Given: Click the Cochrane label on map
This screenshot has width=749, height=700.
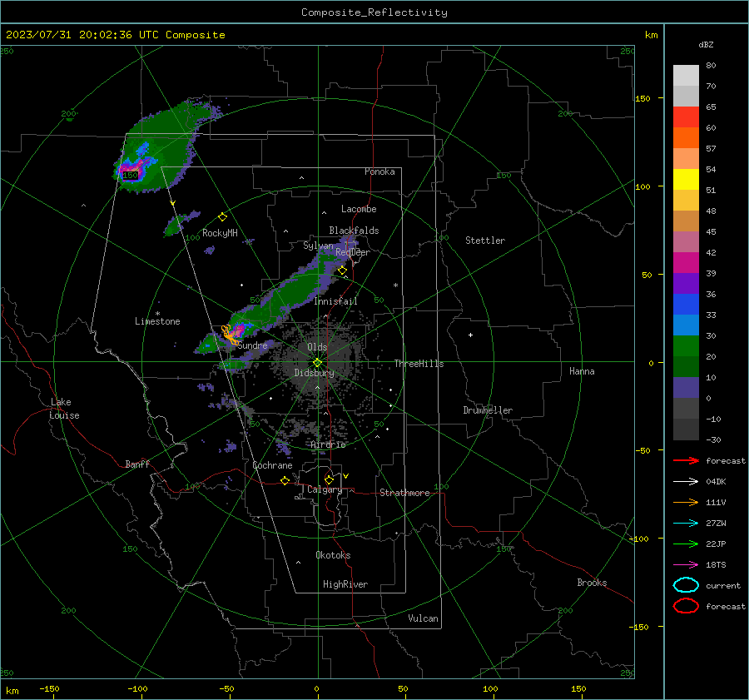Looking at the screenshot, I should 272,465.
